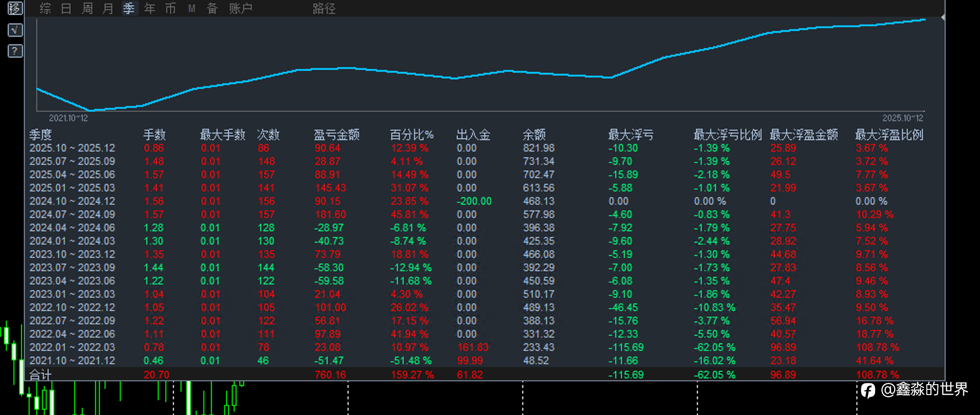Select the 季 quarterly tab
The image size is (980, 415).
[x=129, y=9]
